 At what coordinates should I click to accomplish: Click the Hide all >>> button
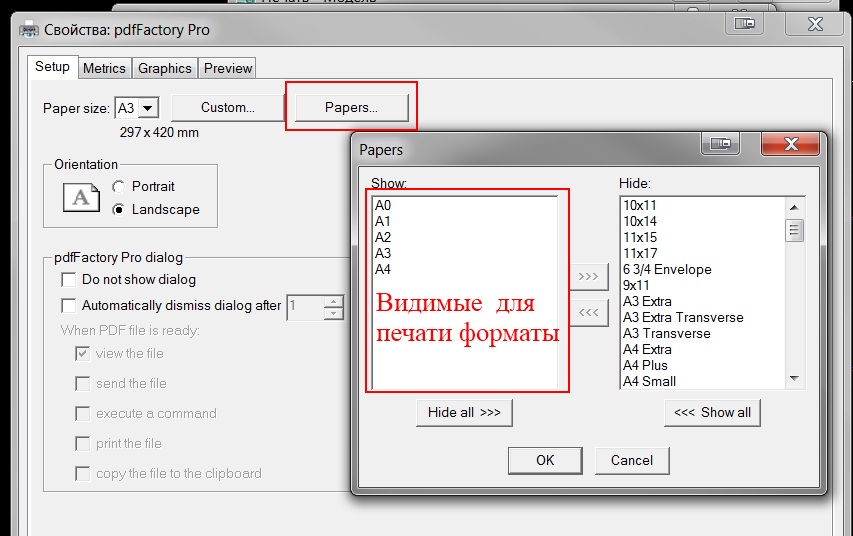464,412
